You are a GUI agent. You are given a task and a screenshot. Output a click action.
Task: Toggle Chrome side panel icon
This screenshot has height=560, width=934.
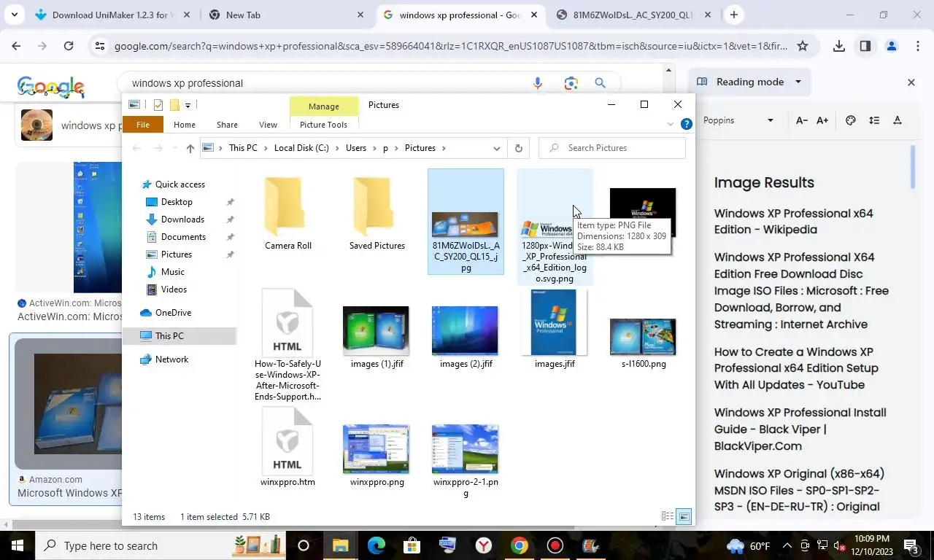tap(865, 46)
